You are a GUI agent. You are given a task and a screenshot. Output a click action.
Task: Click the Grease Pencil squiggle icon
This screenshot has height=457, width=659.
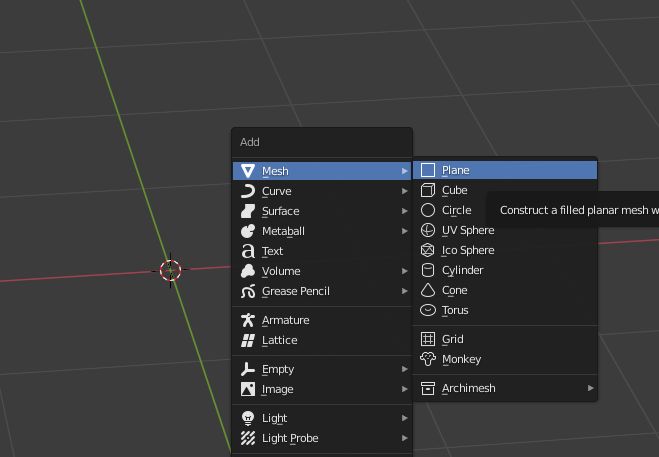(248, 291)
